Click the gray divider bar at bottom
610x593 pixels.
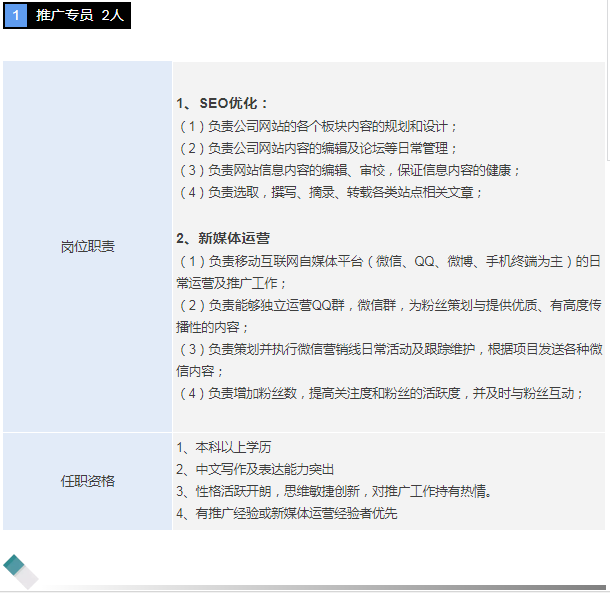[330, 587]
